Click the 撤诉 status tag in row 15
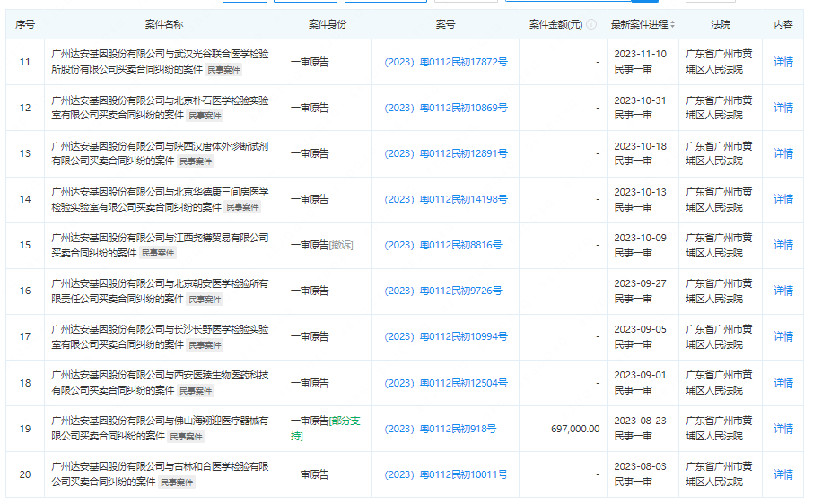The image size is (813, 504). point(341,245)
